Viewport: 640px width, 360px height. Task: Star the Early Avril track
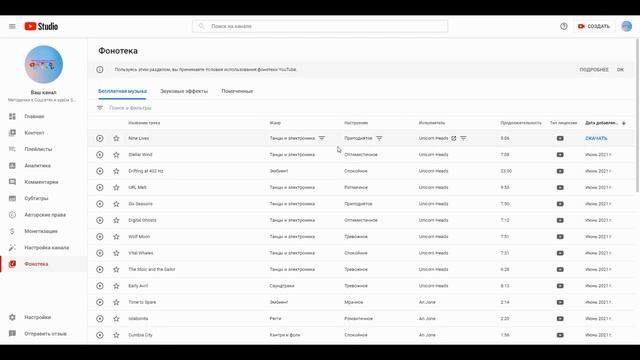pyautogui.click(x=116, y=286)
